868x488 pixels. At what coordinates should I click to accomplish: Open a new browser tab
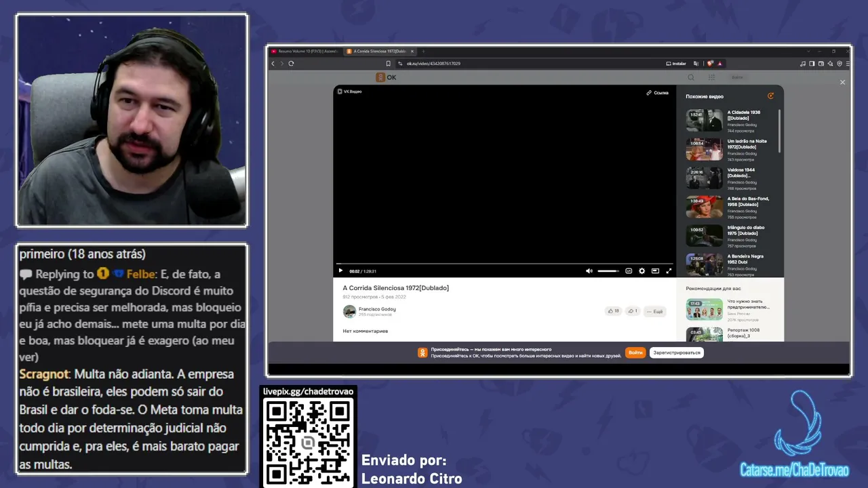(423, 52)
